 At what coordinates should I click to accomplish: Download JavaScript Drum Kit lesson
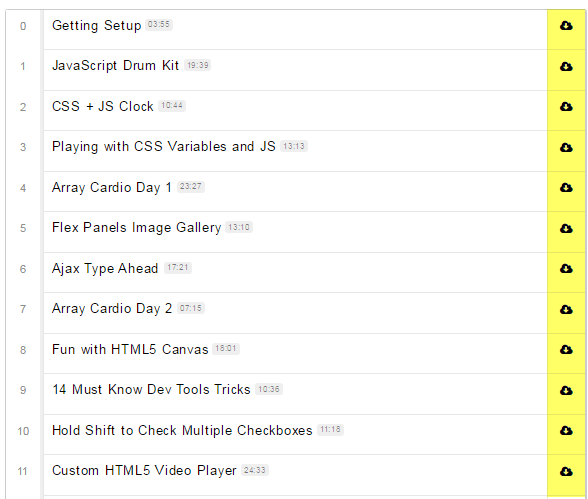[566, 66]
